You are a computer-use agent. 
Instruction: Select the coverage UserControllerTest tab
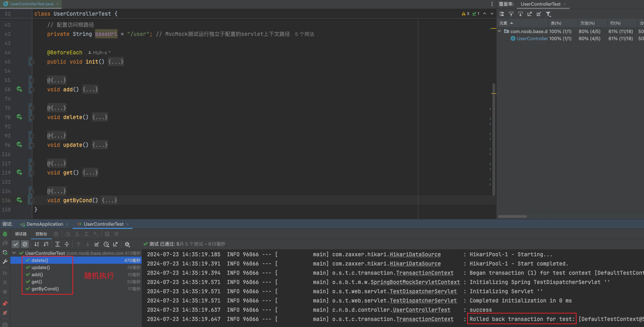pos(540,4)
